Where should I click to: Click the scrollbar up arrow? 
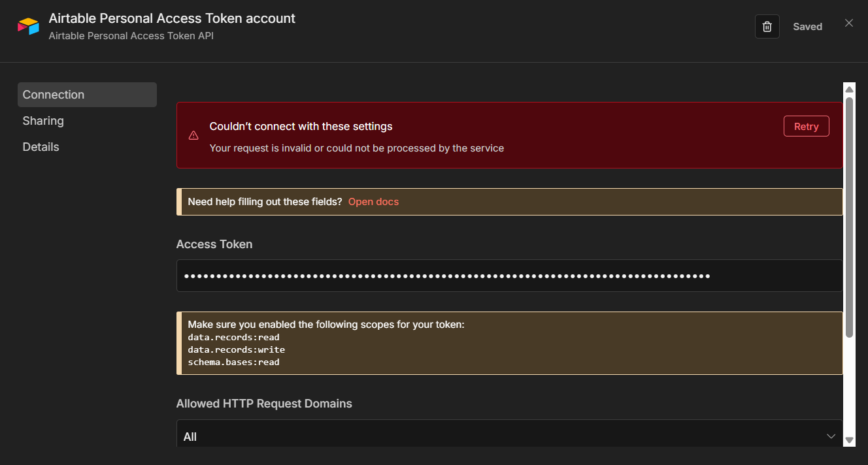tap(849, 89)
